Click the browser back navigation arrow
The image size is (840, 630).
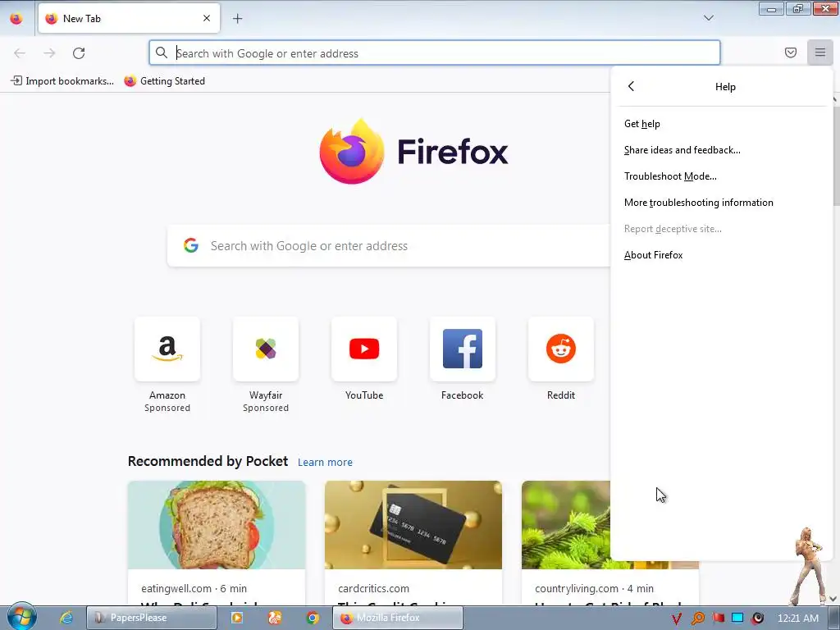20,53
